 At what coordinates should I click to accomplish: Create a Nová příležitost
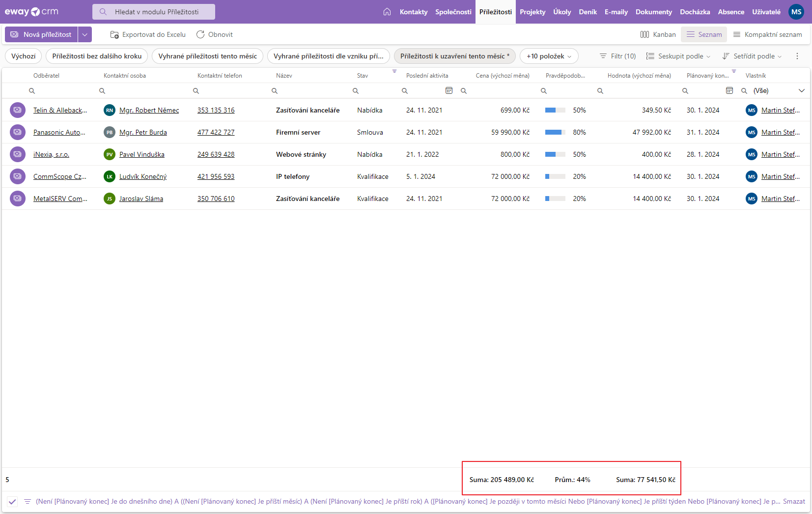point(41,34)
